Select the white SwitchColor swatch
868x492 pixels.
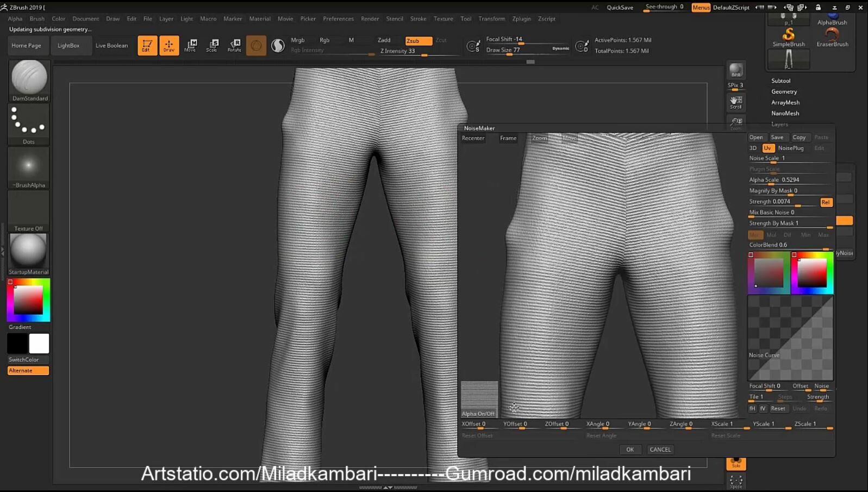(39, 344)
